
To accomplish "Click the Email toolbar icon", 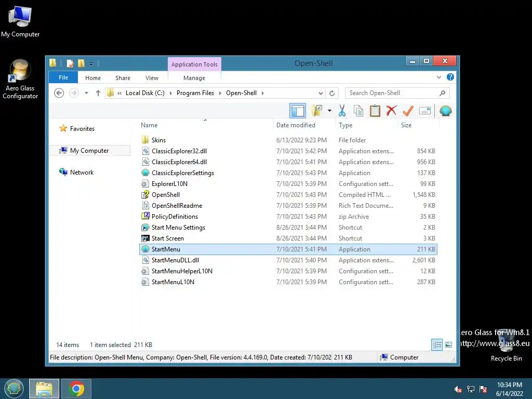I will point(425,111).
